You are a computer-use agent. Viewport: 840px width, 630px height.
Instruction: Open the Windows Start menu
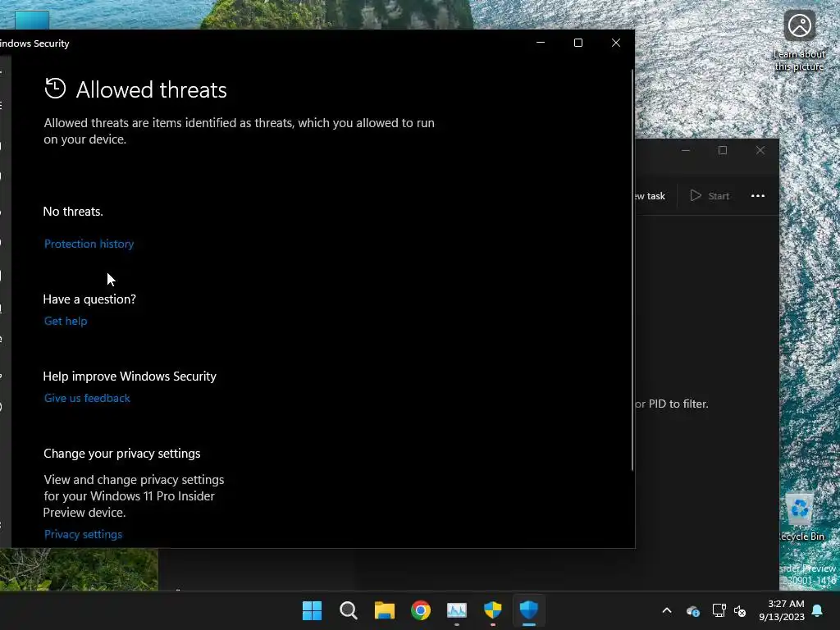coord(312,610)
